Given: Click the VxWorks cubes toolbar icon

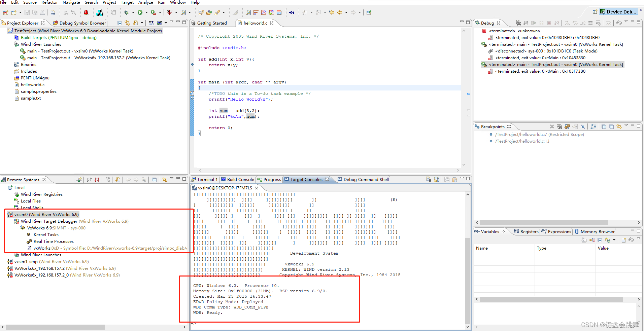Looking at the screenshot, I should 100,12.
